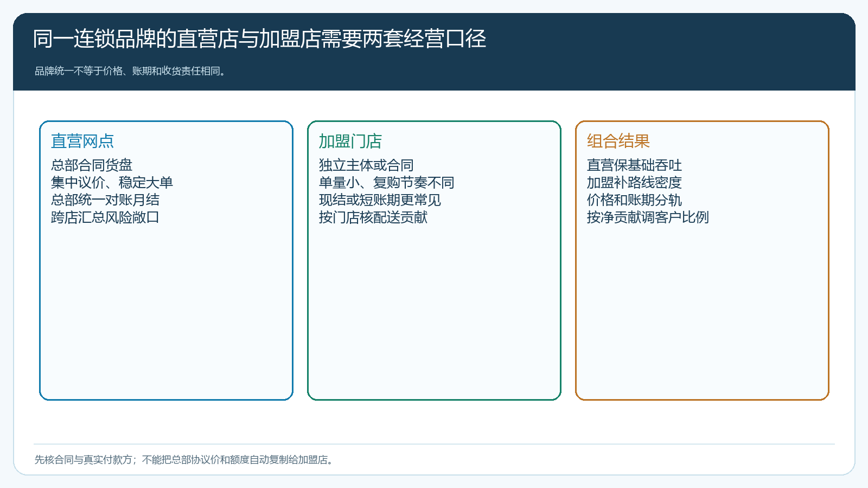Select the line 现结或短账期更常见
Screen dimensions: 868x488
click(380, 200)
